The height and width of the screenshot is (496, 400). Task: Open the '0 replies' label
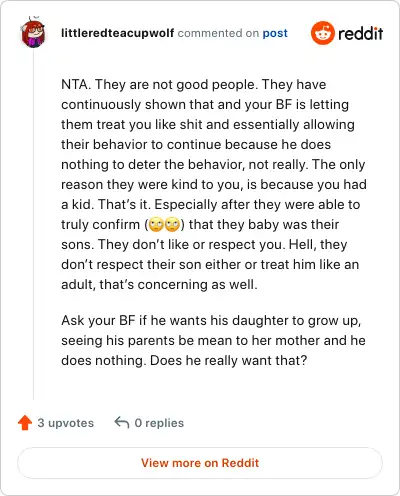click(159, 423)
